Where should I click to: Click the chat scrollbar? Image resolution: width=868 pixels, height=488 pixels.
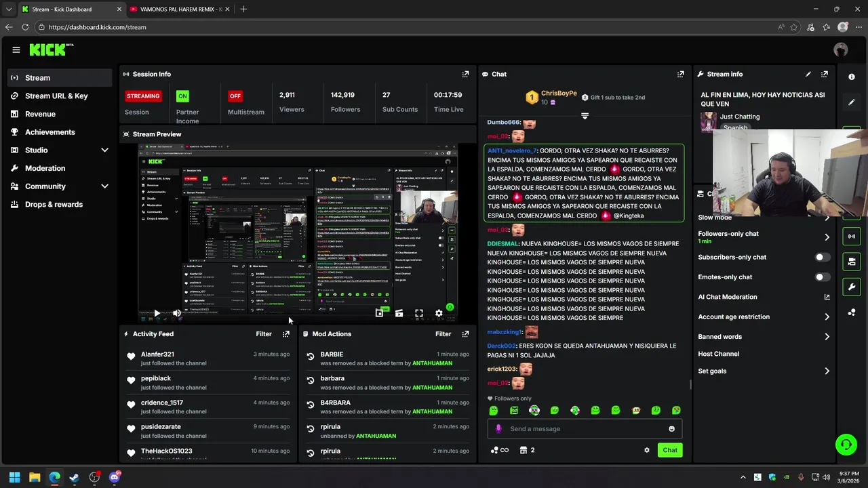[x=690, y=384]
